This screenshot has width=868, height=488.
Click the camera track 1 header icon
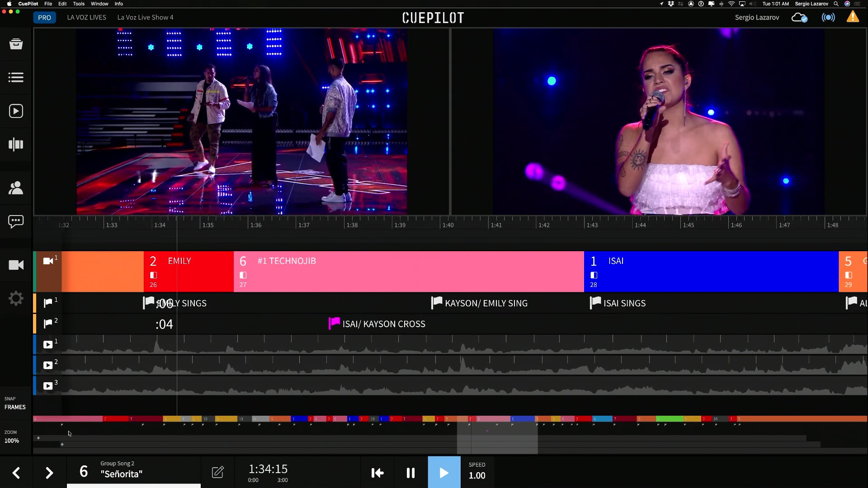pyautogui.click(x=49, y=261)
